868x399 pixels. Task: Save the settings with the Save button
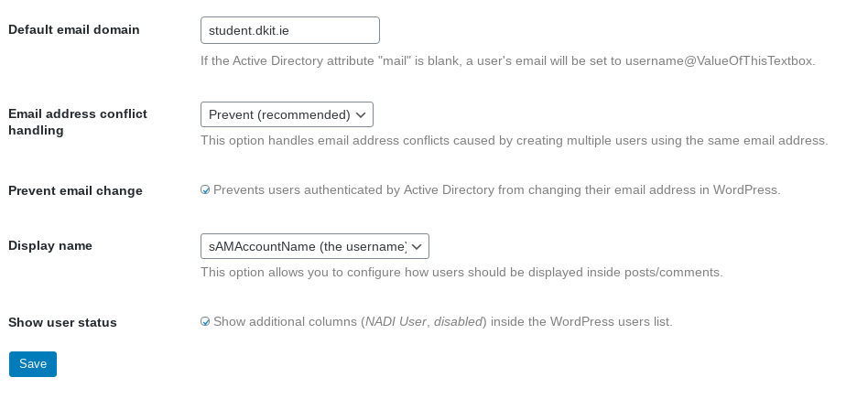33,363
